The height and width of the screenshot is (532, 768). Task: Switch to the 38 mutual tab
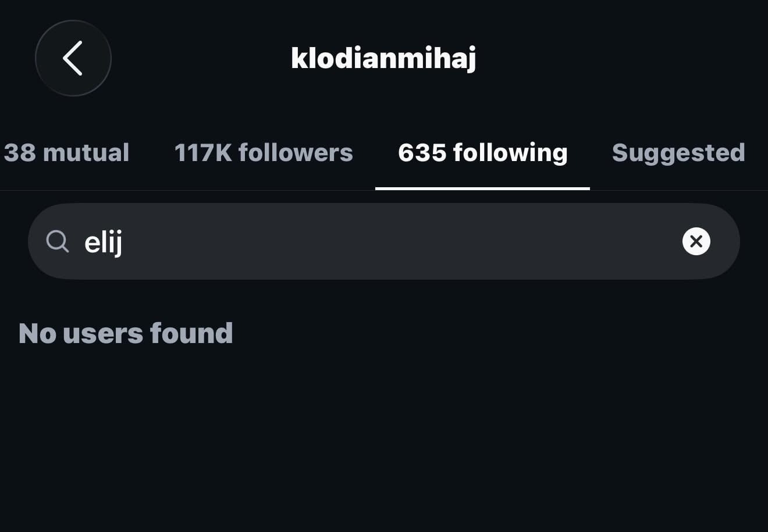coord(66,153)
